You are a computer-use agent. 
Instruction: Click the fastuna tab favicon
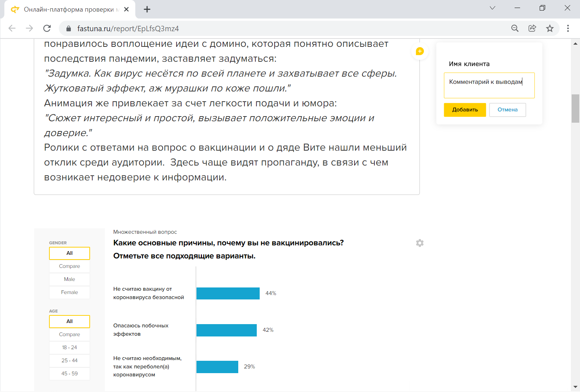[x=15, y=9]
